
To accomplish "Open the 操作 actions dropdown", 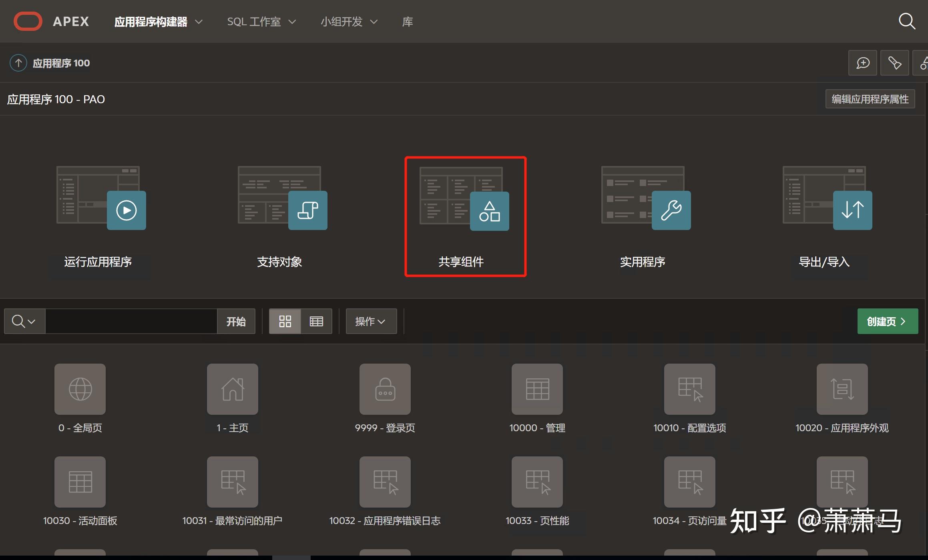I will point(370,321).
